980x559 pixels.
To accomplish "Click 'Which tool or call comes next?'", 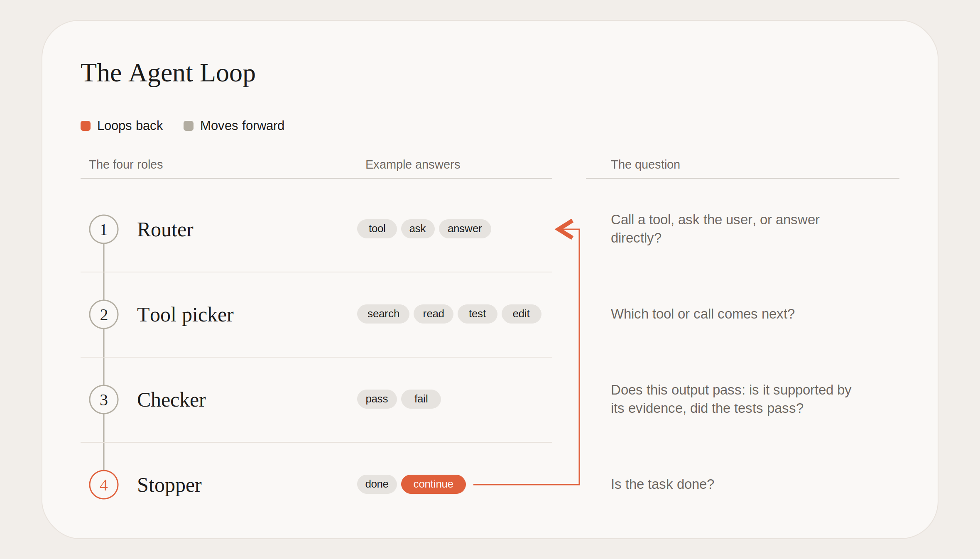I will point(703,314).
